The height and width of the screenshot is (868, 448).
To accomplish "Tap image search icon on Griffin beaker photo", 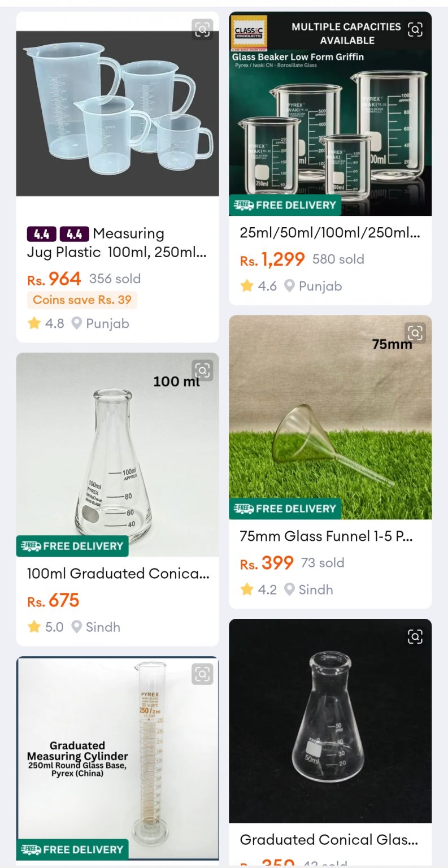I will (x=415, y=29).
